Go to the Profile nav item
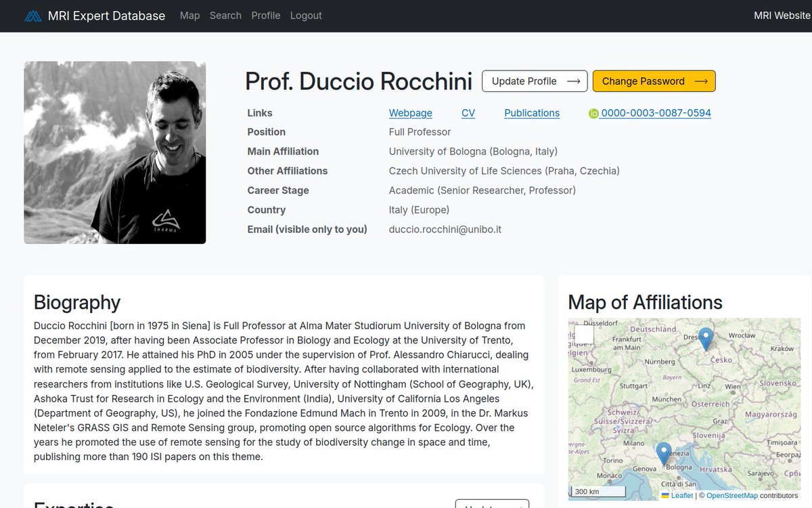The image size is (812, 508). click(266, 16)
